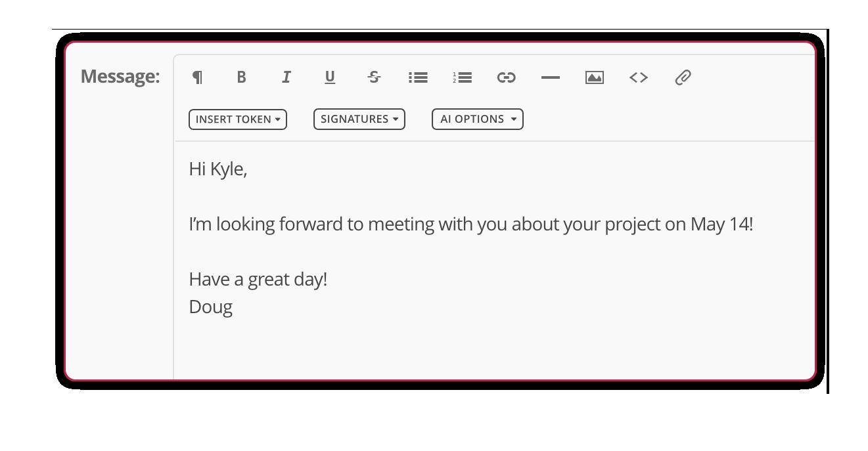The width and height of the screenshot is (868, 451).
Task: Click the paragraph format icon
Action: click(197, 77)
